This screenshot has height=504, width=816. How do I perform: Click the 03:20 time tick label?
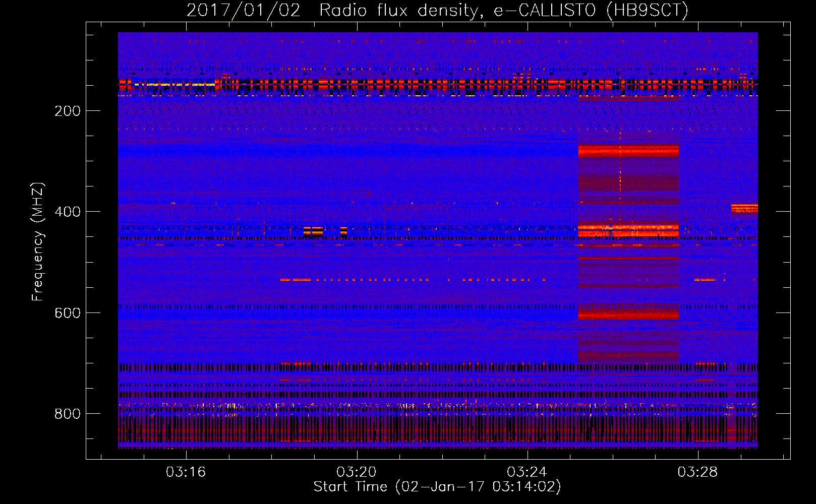tap(357, 472)
